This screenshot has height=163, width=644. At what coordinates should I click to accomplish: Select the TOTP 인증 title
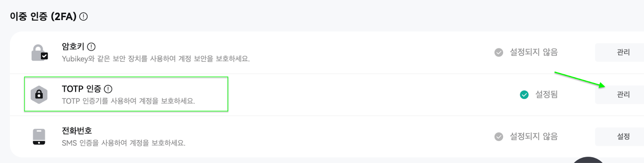click(x=81, y=89)
